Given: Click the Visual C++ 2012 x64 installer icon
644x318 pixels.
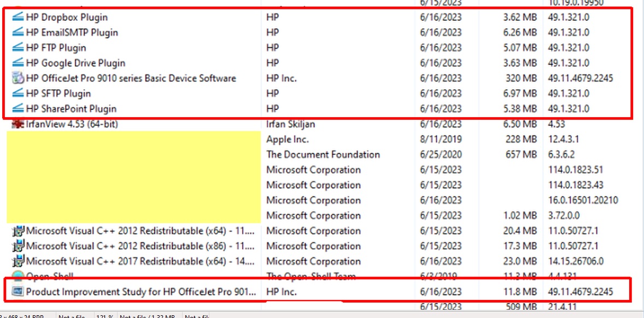Looking at the screenshot, I should (19, 231).
